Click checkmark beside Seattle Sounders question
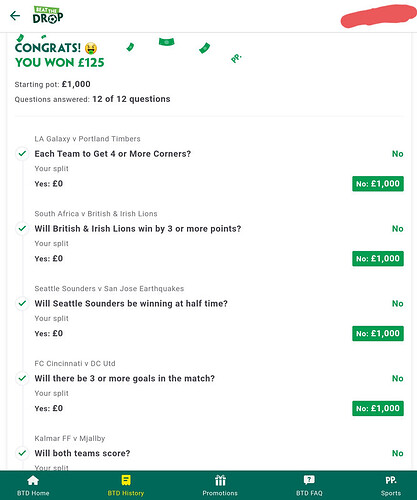 [x=22, y=304]
